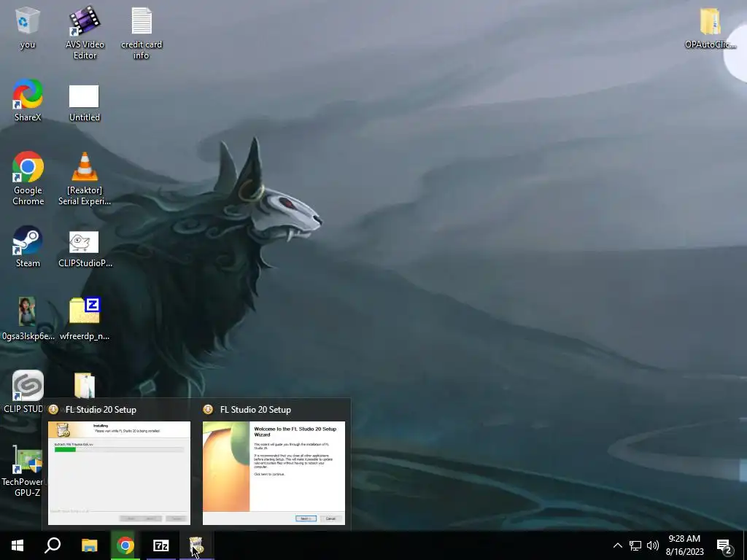Open Google Chrome desktop shortcut

28,179
